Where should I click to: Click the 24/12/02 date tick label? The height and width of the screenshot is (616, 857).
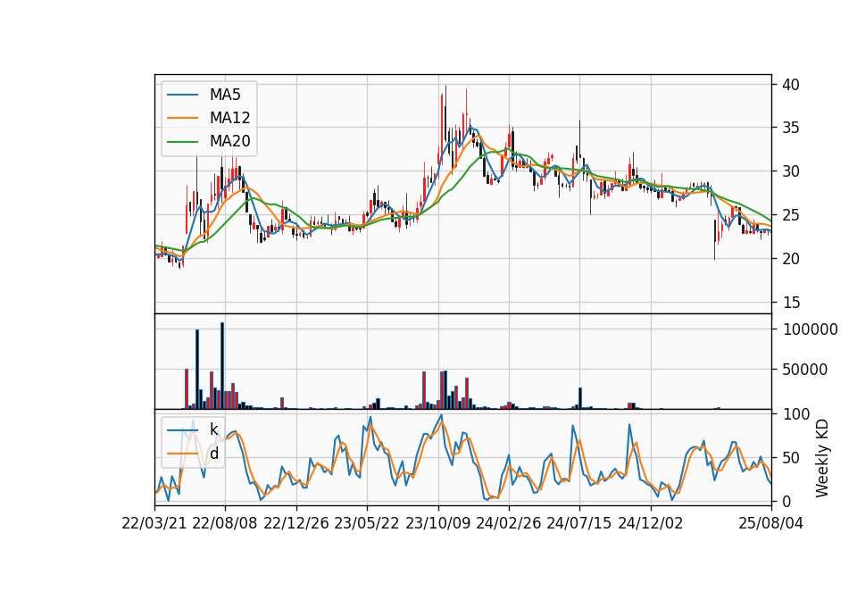(651, 523)
